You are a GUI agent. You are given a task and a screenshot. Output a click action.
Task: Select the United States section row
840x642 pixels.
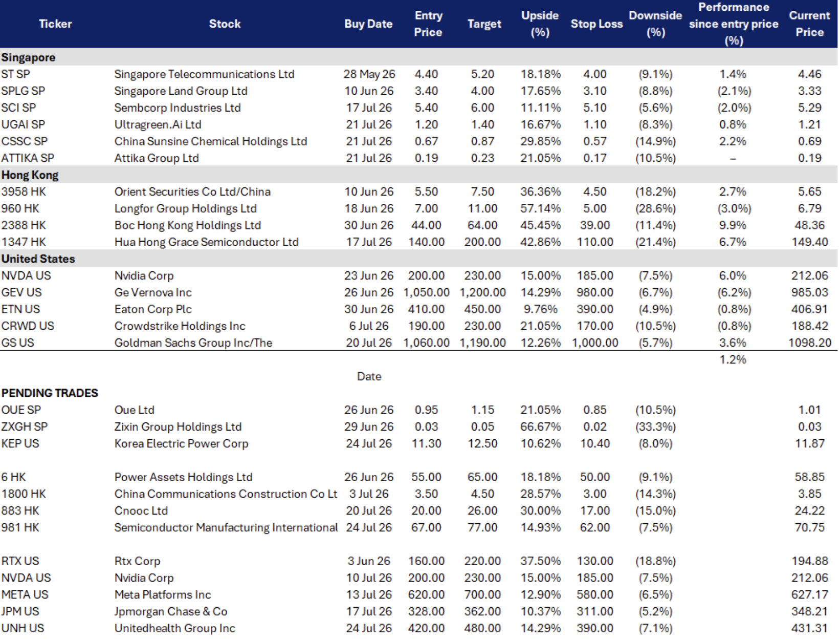pos(419,259)
